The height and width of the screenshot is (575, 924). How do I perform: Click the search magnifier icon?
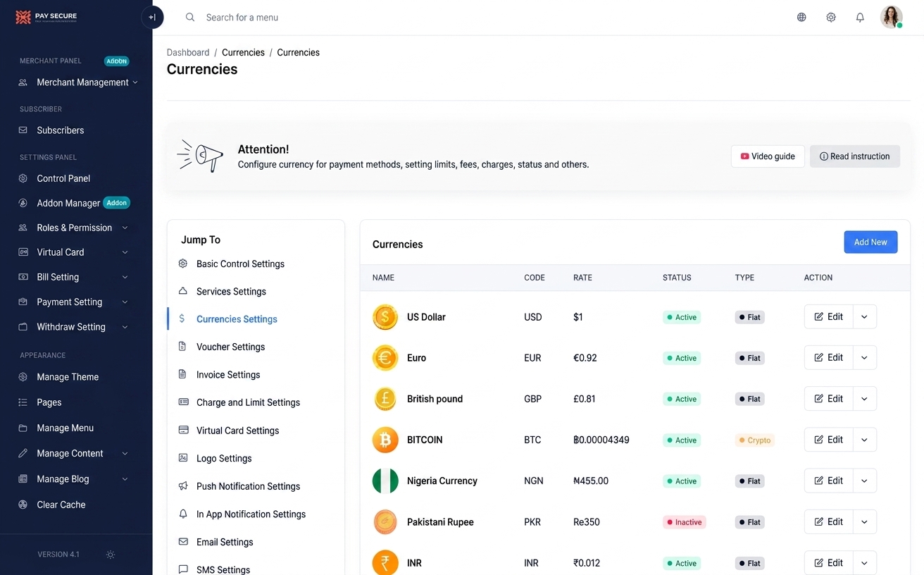pyautogui.click(x=190, y=18)
